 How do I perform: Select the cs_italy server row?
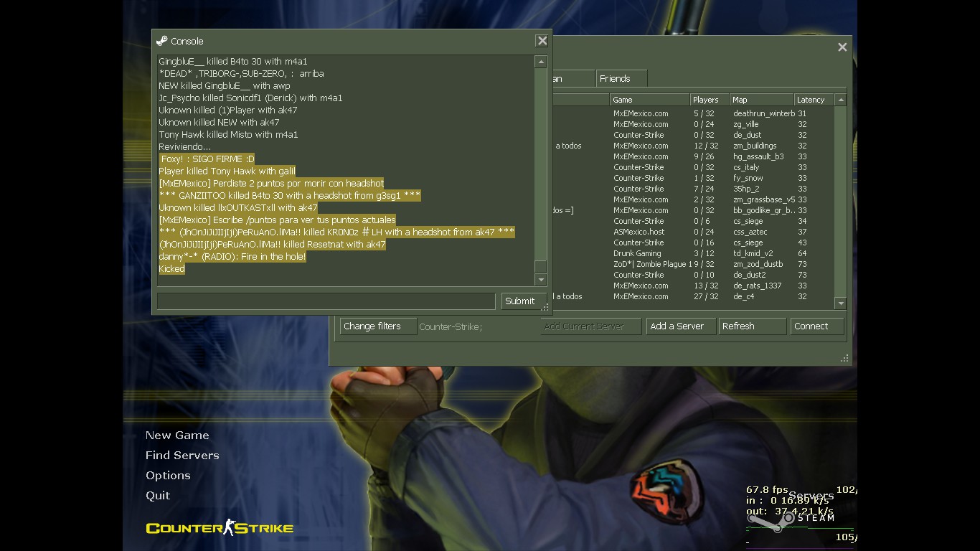[x=692, y=167]
